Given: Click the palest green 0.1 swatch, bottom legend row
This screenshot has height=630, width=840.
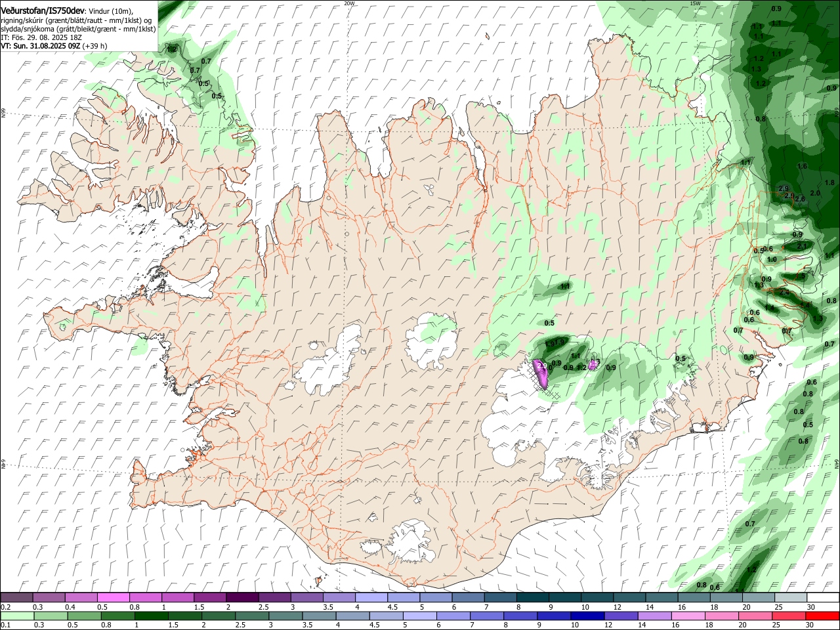Looking at the screenshot, I should (17, 616).
